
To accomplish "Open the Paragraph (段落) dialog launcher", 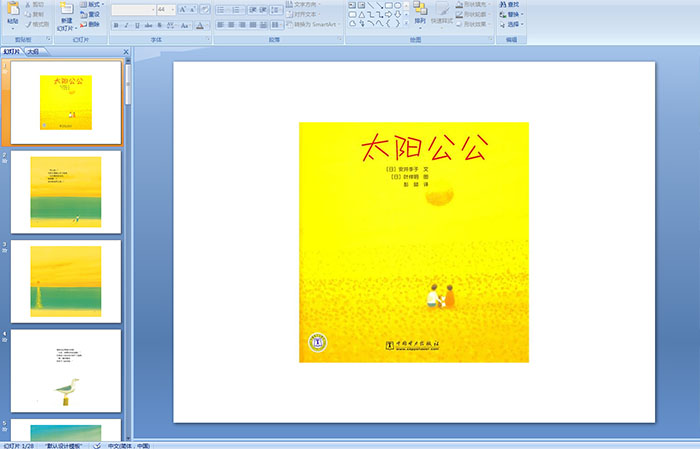I will (x=340, y=39).
